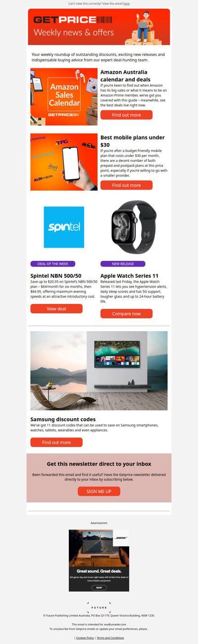Select the NEW RELEASE badge
The width and height of the screenshot is (198, 644).
click(123, 264)
